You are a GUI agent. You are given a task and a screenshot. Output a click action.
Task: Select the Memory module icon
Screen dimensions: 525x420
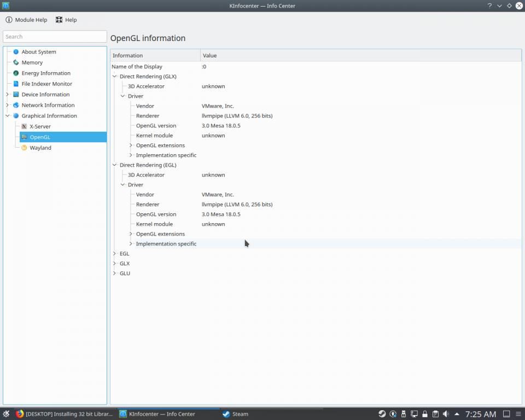point(16,62)
